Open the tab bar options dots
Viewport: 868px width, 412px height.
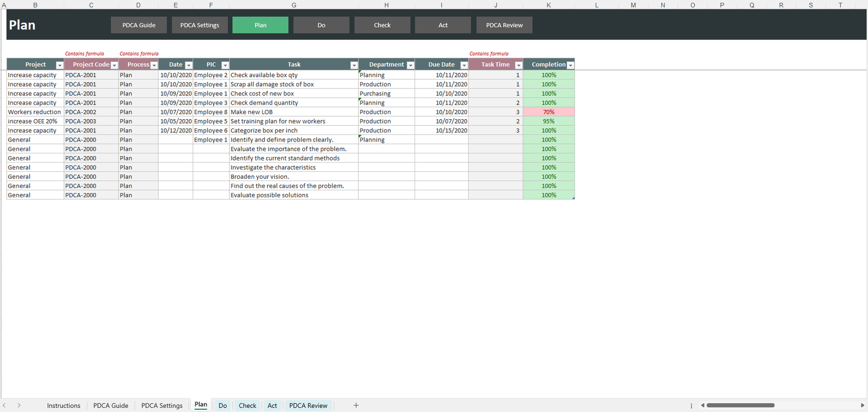(691, 405)
